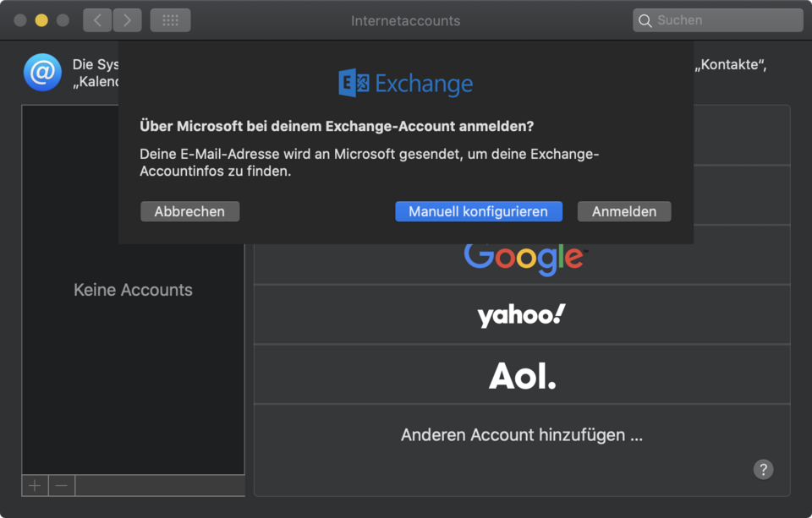Click the Keine Accounts placeholder text
The image size is (812, 518).
[133, 290]
